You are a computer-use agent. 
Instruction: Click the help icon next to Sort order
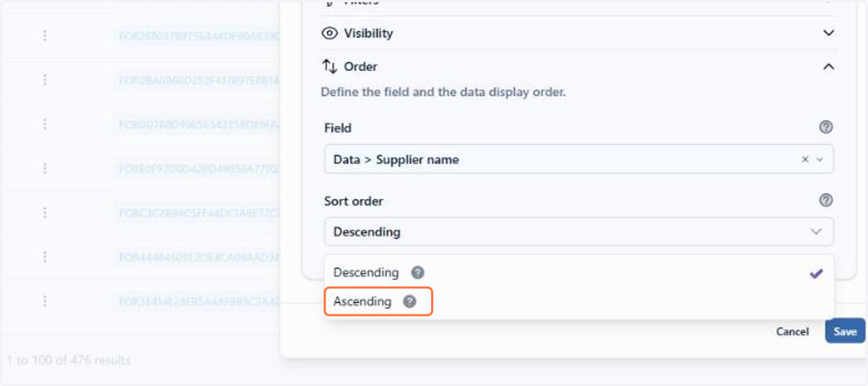[825, 200]
